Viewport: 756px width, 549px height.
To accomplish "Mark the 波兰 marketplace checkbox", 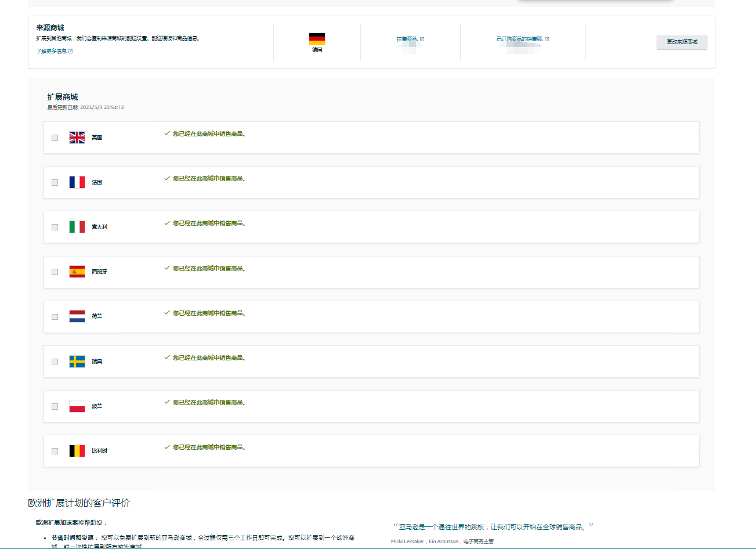I will coord(55,406).
